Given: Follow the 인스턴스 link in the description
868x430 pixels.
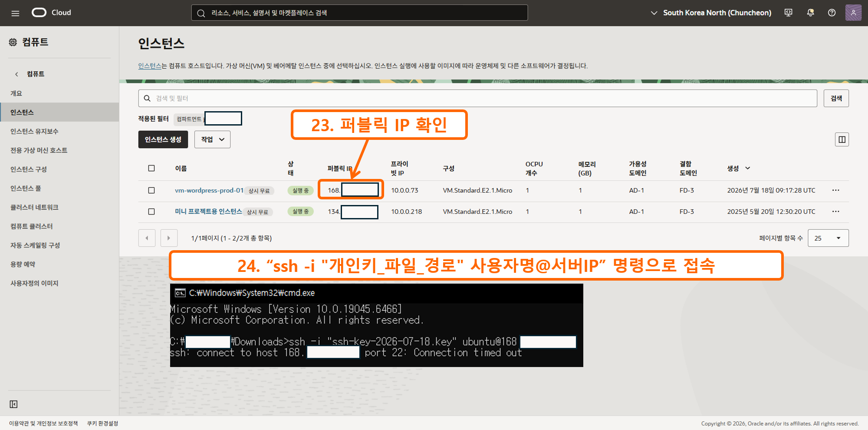Looking at the screenshot, I should (150, 66).
